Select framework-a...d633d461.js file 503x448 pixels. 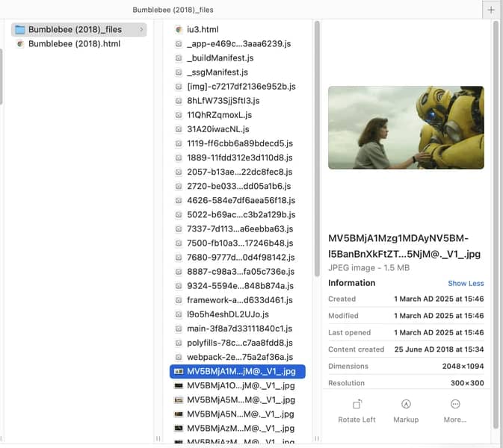(238, 300)
